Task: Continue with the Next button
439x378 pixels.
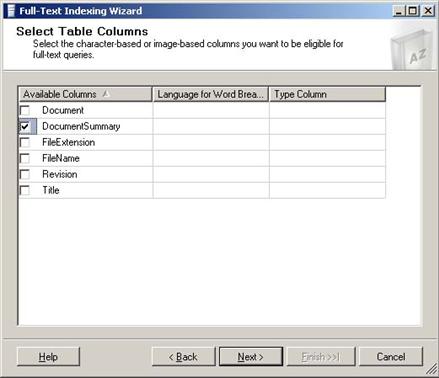Action: (x=251, y=357)
